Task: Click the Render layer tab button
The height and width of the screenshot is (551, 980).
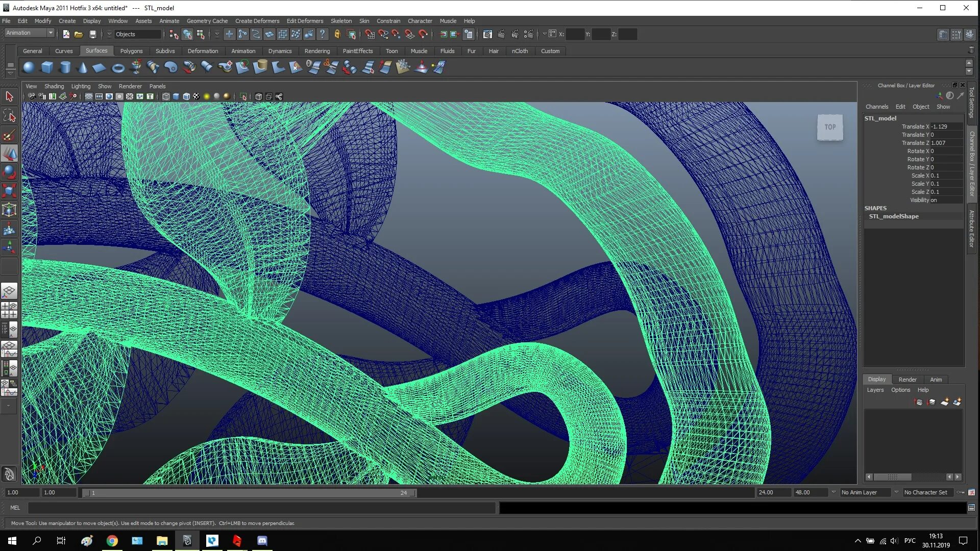Action: [x=907, y=380]
